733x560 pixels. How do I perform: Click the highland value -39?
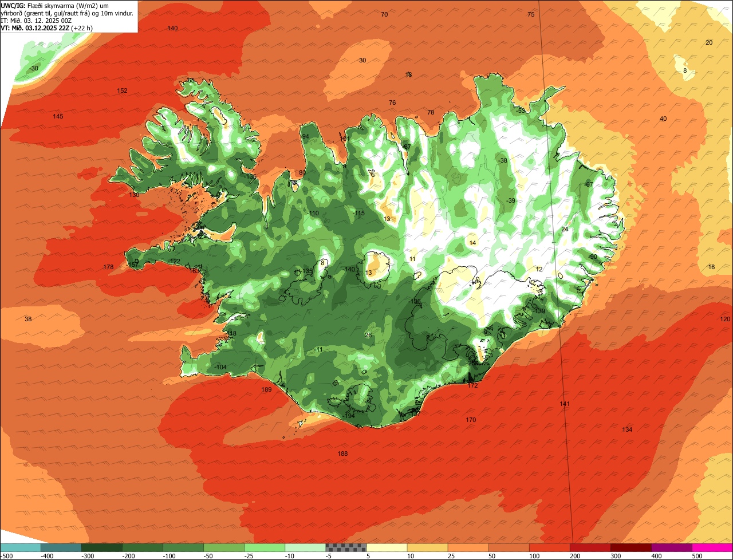pos(511,200)
